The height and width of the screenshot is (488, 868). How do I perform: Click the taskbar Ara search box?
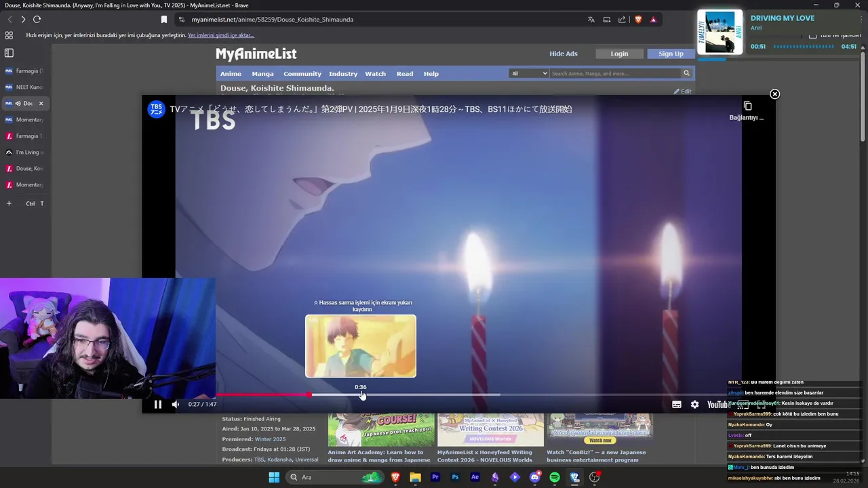336,477
